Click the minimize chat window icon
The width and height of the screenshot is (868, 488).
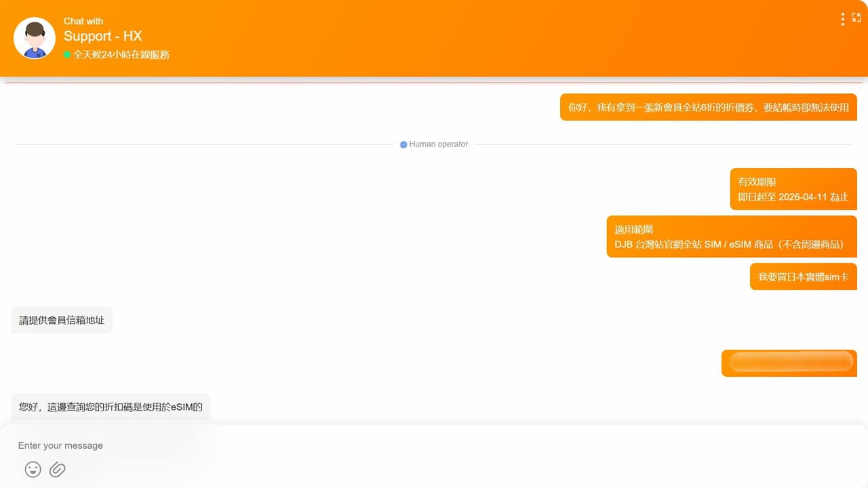[x=856, y=18]
